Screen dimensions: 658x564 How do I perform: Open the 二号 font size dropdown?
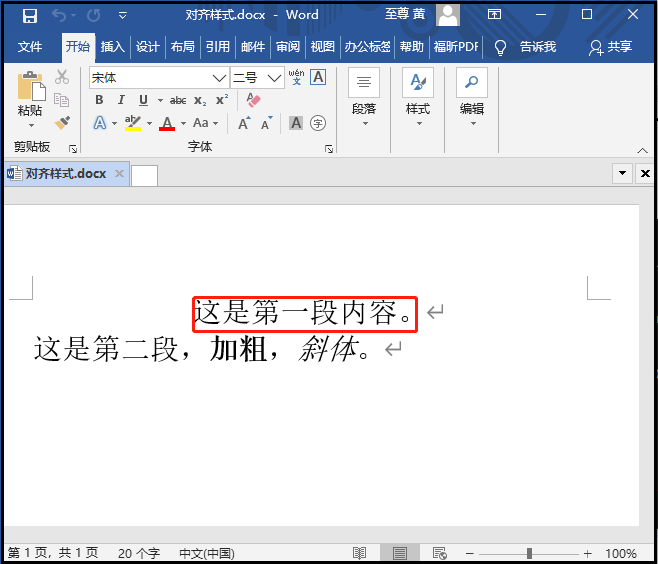pyautogui.click(x=274, y=78)
